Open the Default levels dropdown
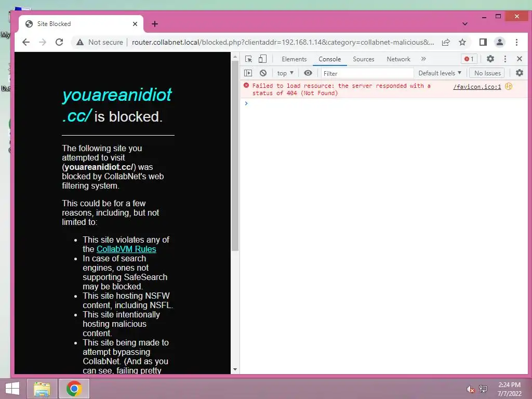This screenshot has width=532, height=399. (440, 73)
